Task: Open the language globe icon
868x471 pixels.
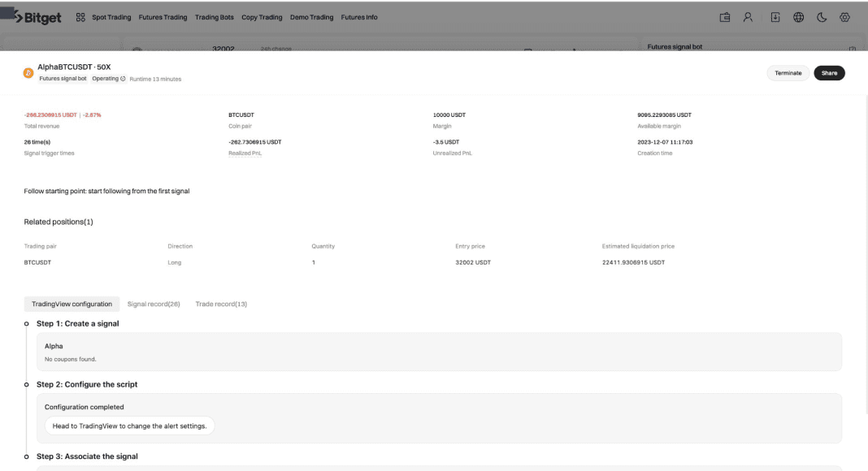Action: click(x=797, y=17)
